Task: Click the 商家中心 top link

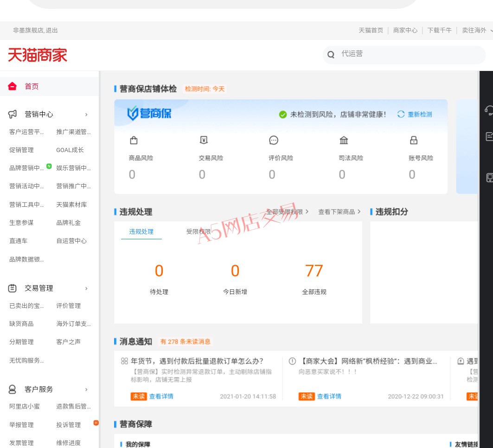Action: tap(405, 30)
